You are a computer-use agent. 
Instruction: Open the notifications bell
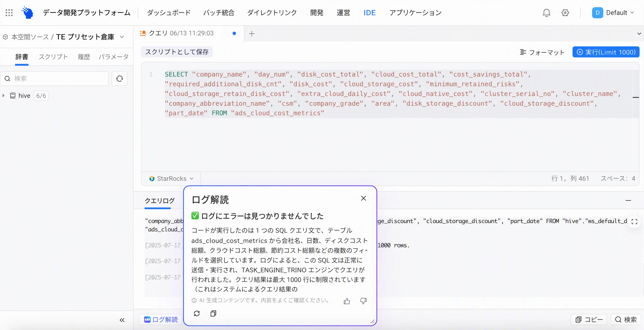tap(547, 12)
